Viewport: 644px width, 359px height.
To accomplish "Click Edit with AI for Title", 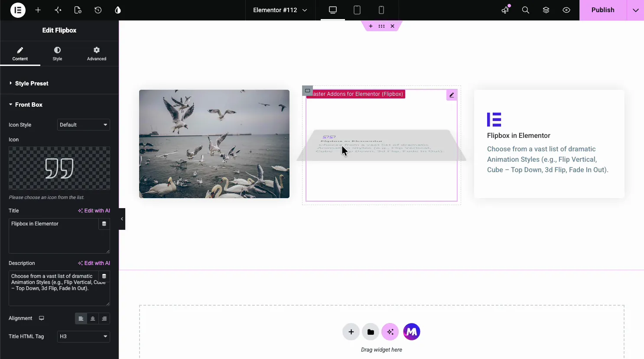I will pos(94,211).
